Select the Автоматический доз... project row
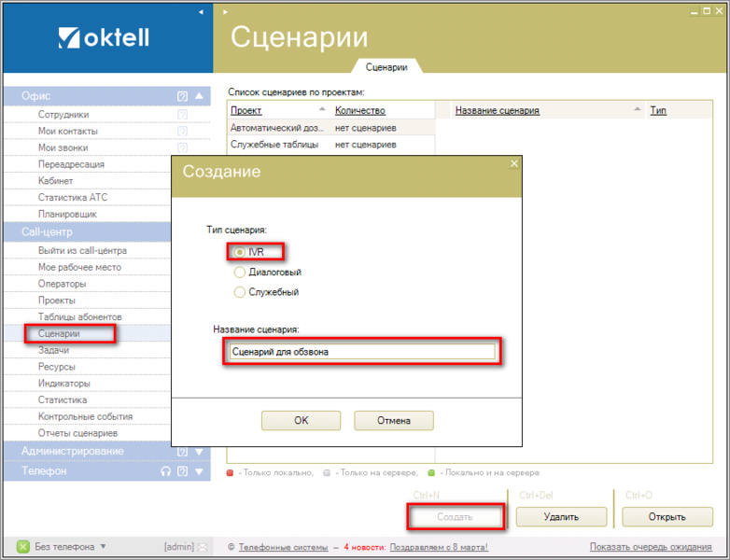Screen dimensions: 730x560 331,128
